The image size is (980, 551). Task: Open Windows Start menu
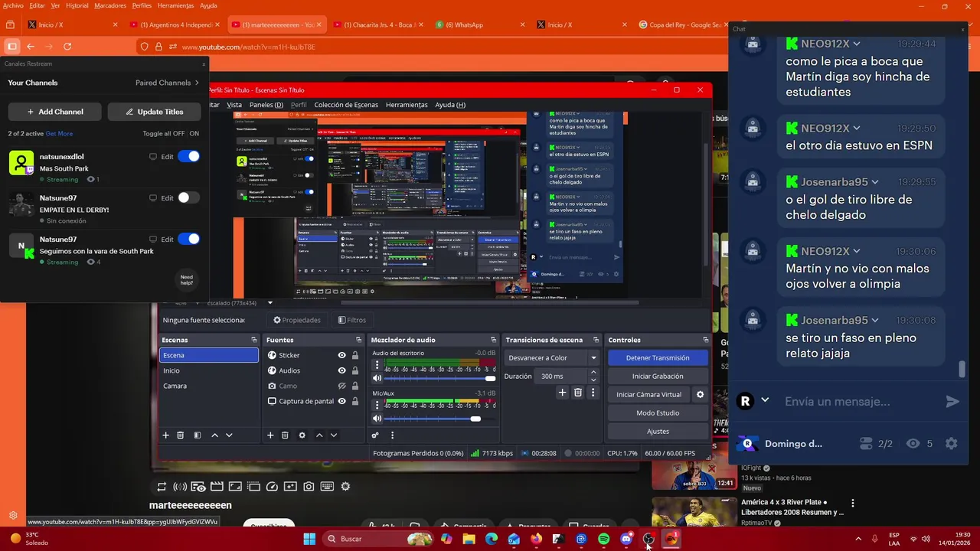(x=309, y=539)
